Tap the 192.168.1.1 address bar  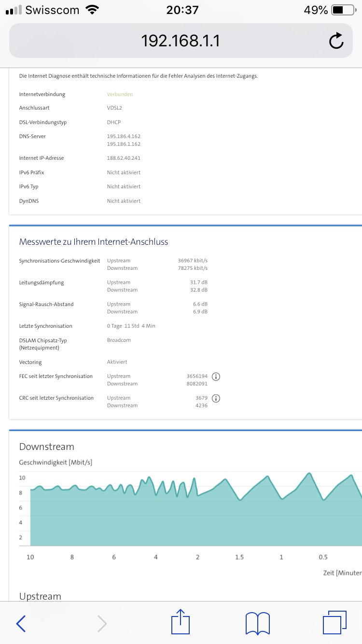coord(181,41)
